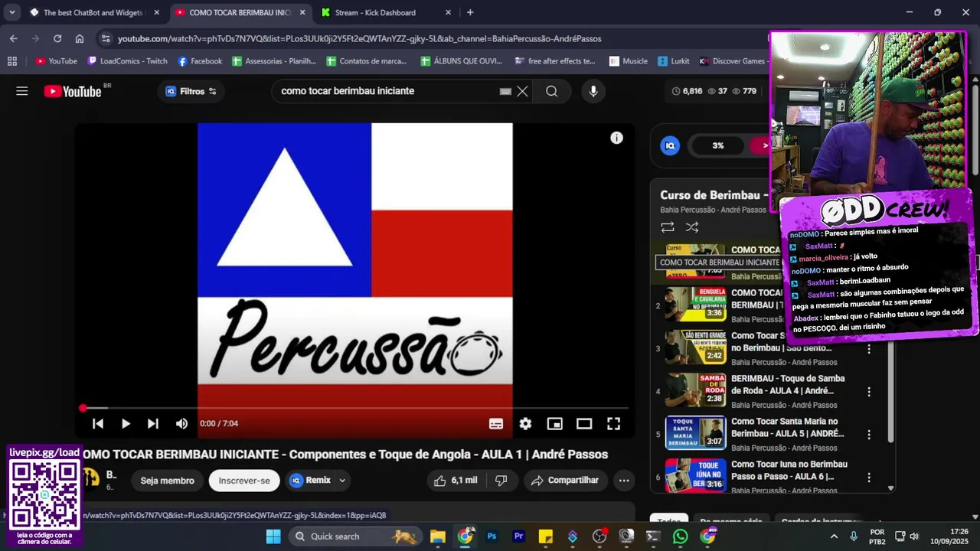
Task: Go to the YouTube home logo
Action: [x=73, y=91]
